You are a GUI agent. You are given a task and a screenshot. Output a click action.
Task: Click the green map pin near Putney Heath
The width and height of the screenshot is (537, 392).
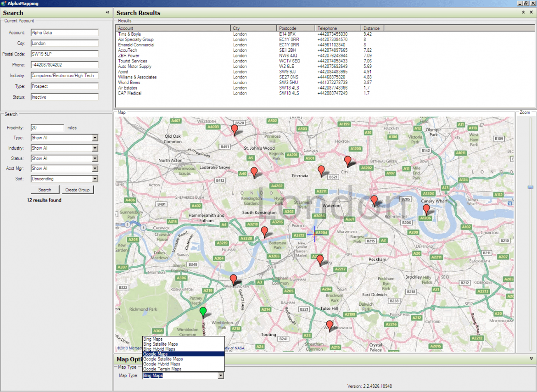203,312
